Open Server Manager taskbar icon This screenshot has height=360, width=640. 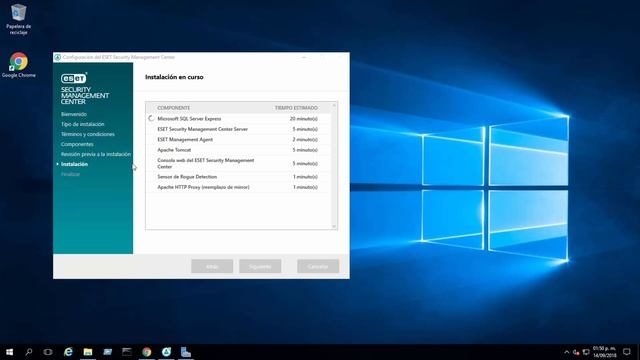pyautogui.click(x=107, y=352)
